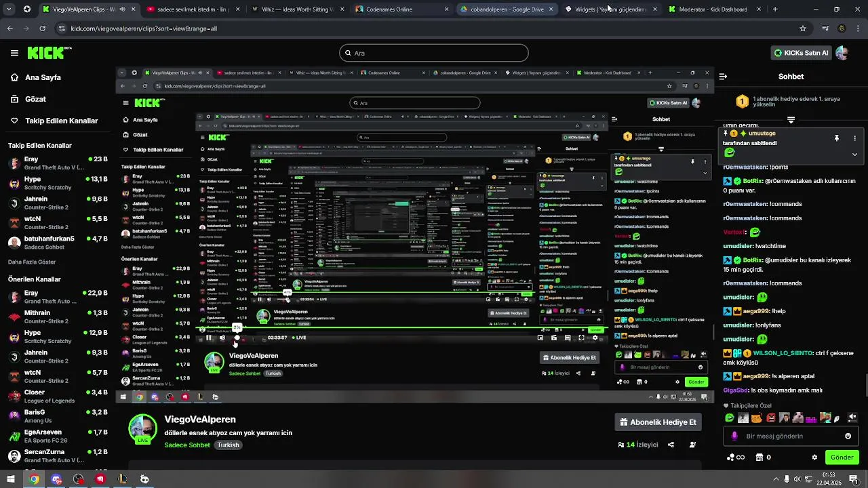Click the Turkish language tag
Screen dimensions: 868x488
click(229, 445)
